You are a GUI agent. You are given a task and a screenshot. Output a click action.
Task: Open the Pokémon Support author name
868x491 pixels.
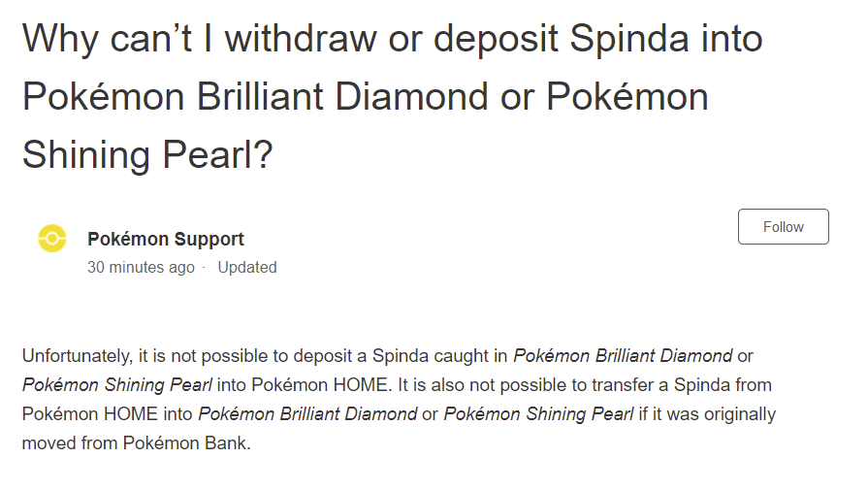[166, 239]
